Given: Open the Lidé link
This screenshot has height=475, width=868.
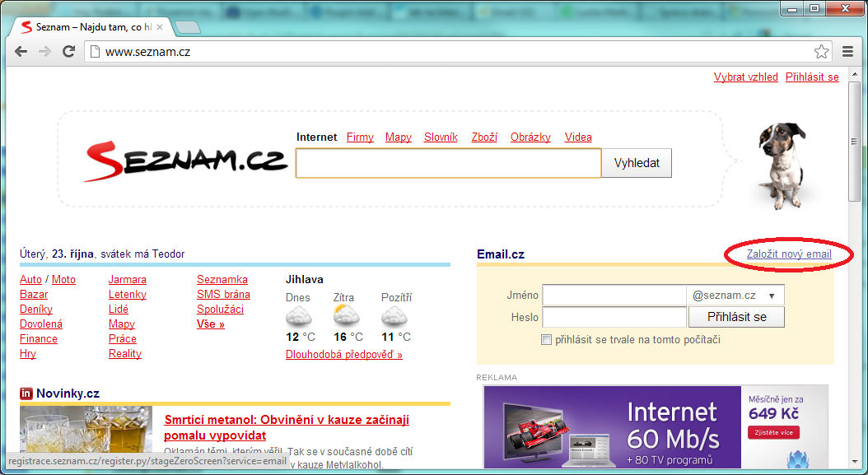Looking at the screenshot, I should (119, 309).
